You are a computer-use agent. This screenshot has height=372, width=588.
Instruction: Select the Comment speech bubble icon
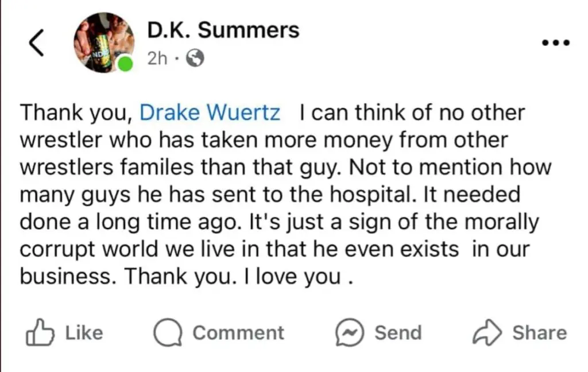pos(168,332)
